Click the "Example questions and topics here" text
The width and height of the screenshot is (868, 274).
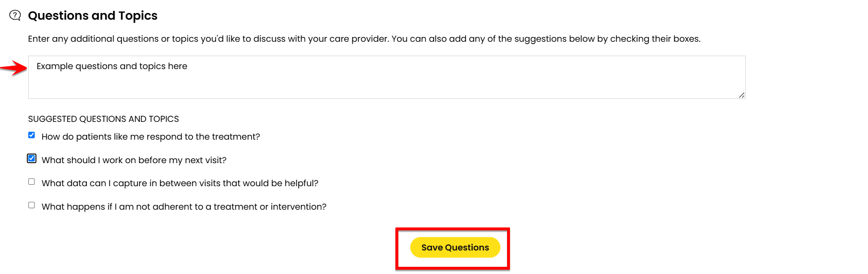pos(112,66)
